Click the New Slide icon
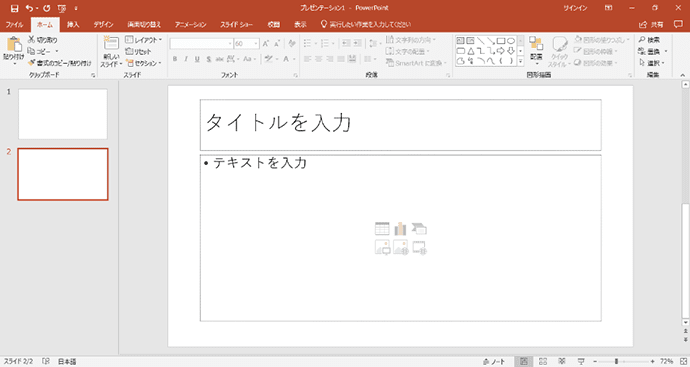This screenshot has height=367, width=690. pyautogui.click(x=111, y=43)
